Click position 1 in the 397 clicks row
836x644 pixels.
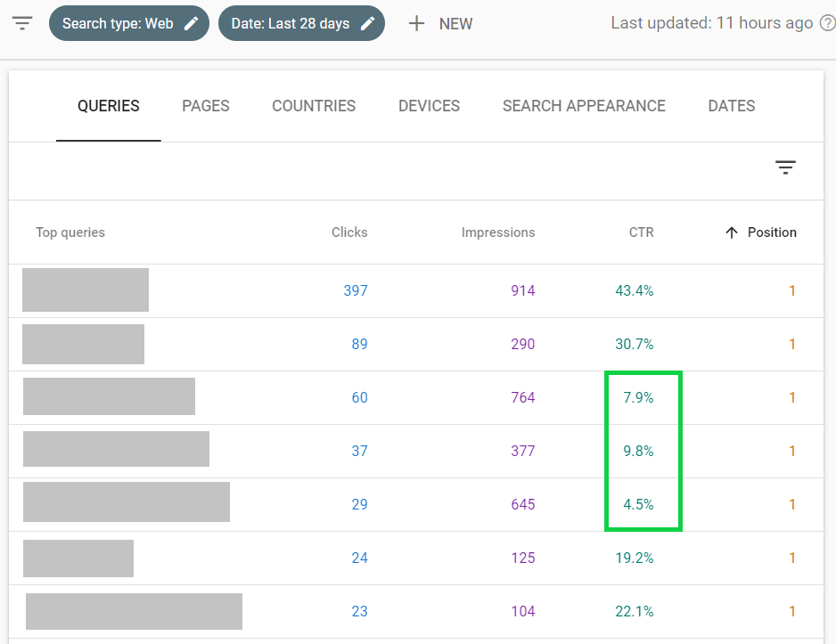[792, 291]
